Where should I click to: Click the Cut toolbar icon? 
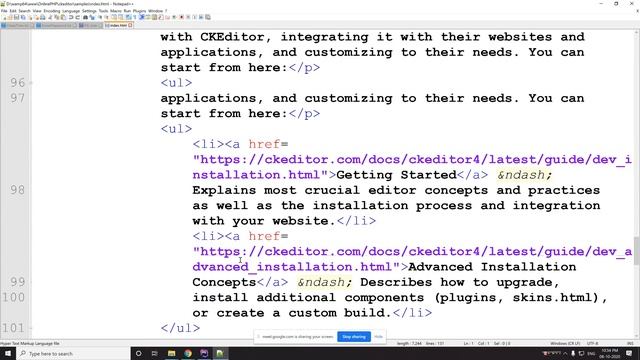[x=50, y=17]
